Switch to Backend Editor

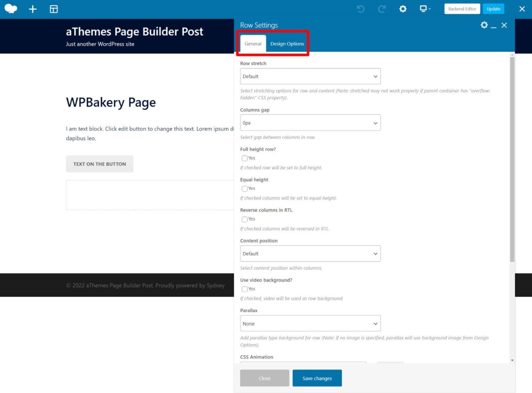(462, 9)
